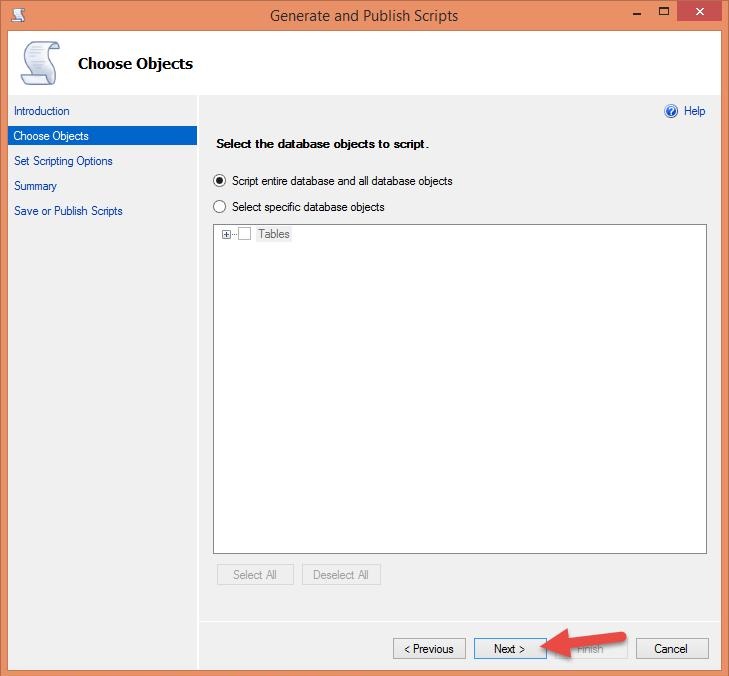
Task: Go to the Introduction step
Action: pos(42,111)
